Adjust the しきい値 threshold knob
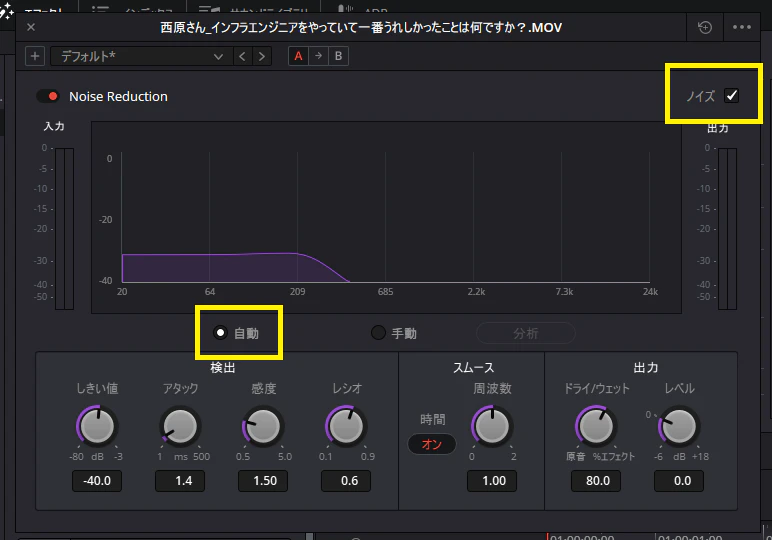Image resolution: width=772 pixels, height=540 pixels. (x=97, y=426)
